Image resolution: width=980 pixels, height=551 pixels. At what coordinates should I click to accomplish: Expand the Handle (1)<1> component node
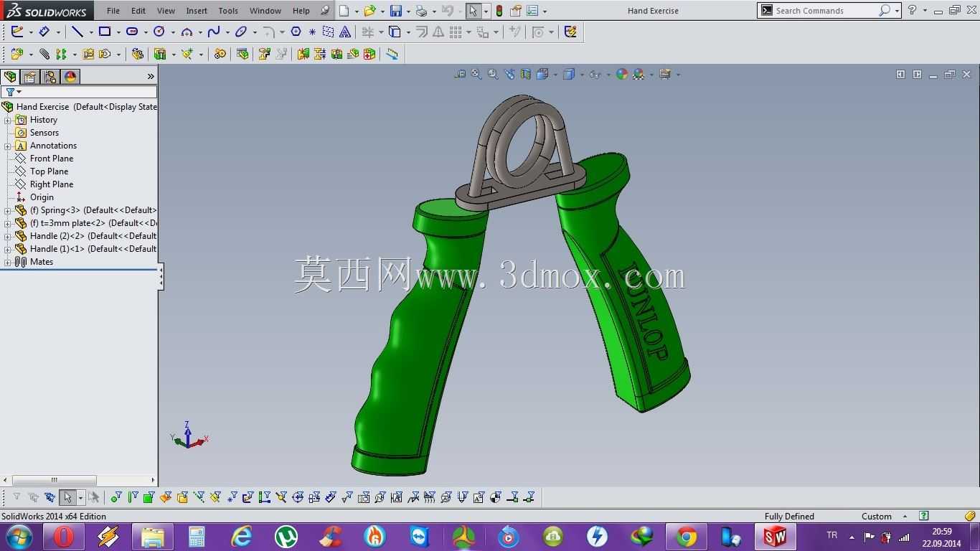[x=8, y=249]
